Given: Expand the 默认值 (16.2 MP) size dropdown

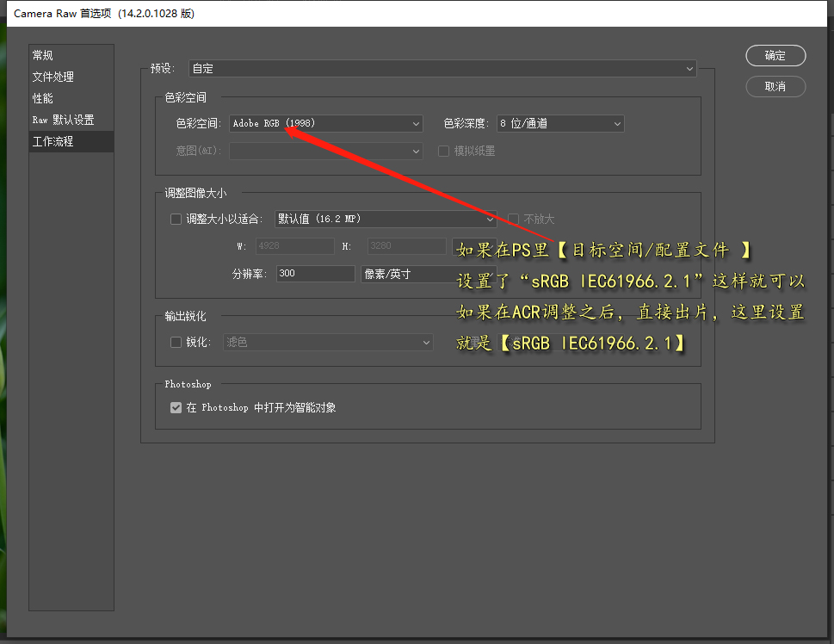Looking at the screenshot, I should 385,219.
